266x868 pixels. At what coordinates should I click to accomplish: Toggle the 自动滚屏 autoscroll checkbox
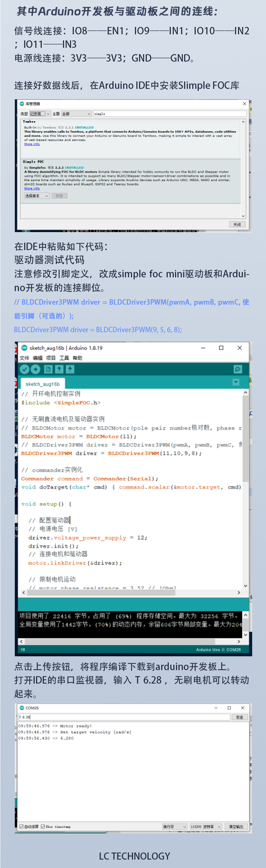coord(22,826)
